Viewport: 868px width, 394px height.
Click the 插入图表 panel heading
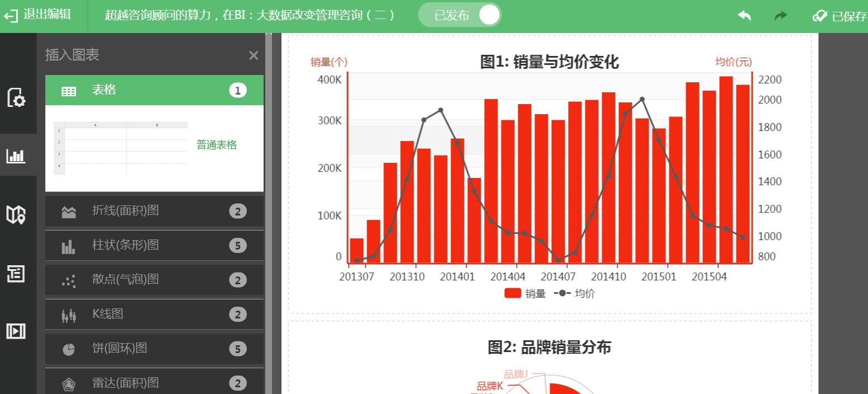72,55
